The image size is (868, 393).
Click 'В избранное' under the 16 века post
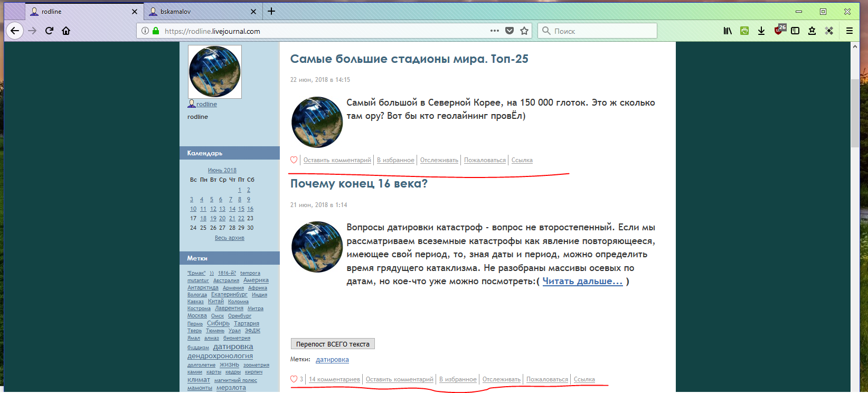[458, 379]
